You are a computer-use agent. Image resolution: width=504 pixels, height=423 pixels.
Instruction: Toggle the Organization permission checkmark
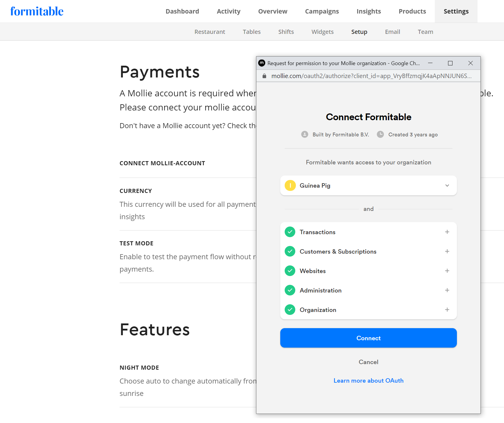[x=290, y=310]
